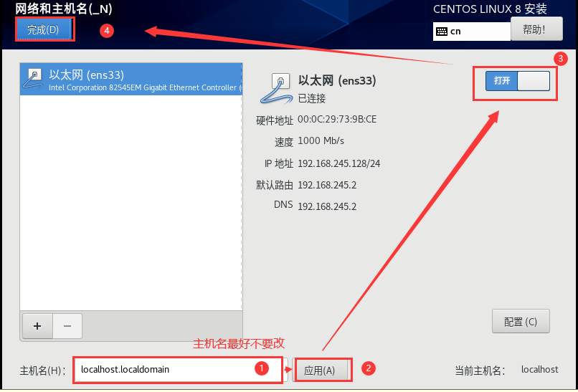Click the large ethernet icon in details pane

pyautogui.click(x=277, y=89)
